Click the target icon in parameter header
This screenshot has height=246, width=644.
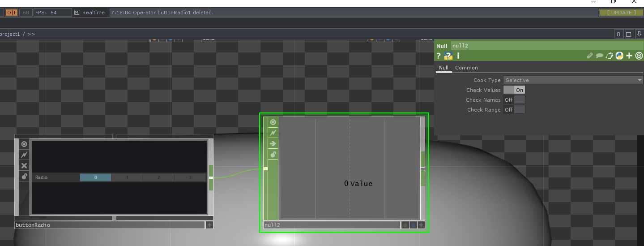[639, 56]
